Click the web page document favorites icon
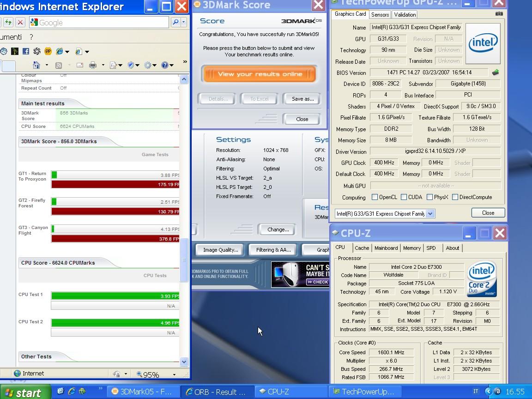The width and height of the screenshot is (532, 399). point(79,52)
